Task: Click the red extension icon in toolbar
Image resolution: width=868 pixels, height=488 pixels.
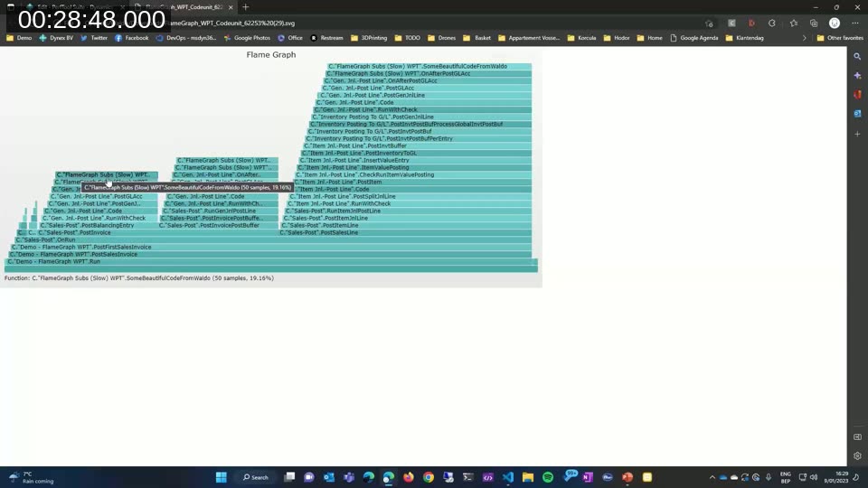Action: (751, 23)
